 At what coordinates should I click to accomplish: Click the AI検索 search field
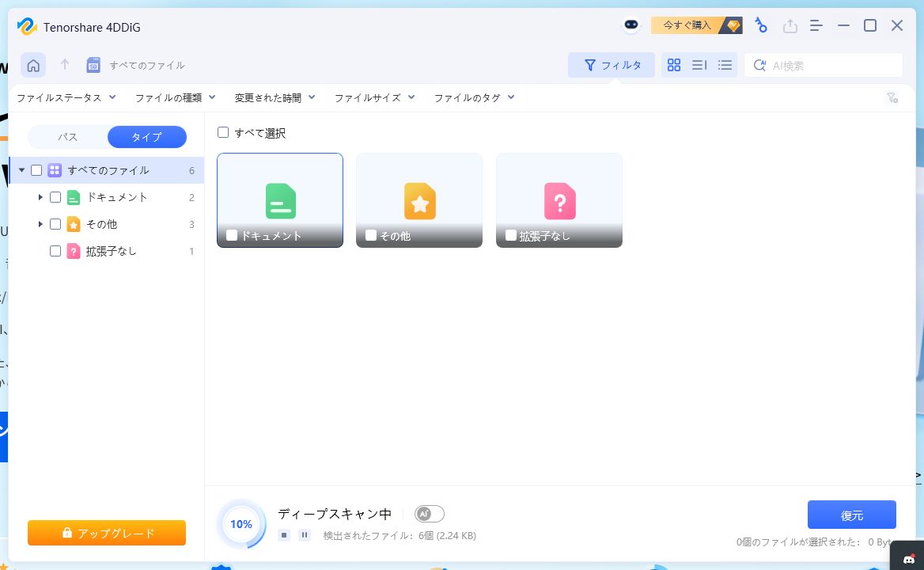point(831,66)
